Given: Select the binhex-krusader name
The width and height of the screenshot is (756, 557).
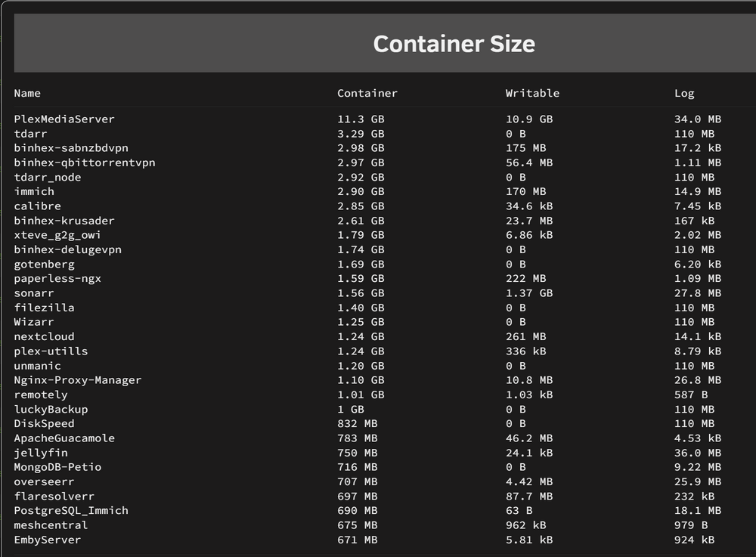Looking at the screenshot, I should [x=64, y=220].
